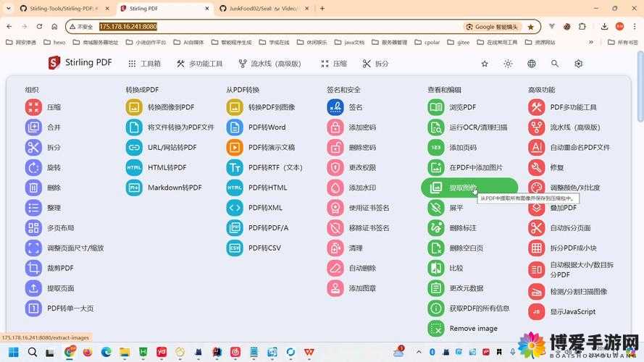Open File Explorer from the taskbar

click(x=125, y=352)
